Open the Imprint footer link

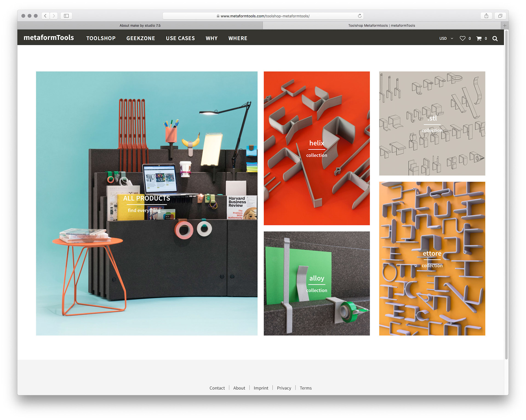[261, 388]
